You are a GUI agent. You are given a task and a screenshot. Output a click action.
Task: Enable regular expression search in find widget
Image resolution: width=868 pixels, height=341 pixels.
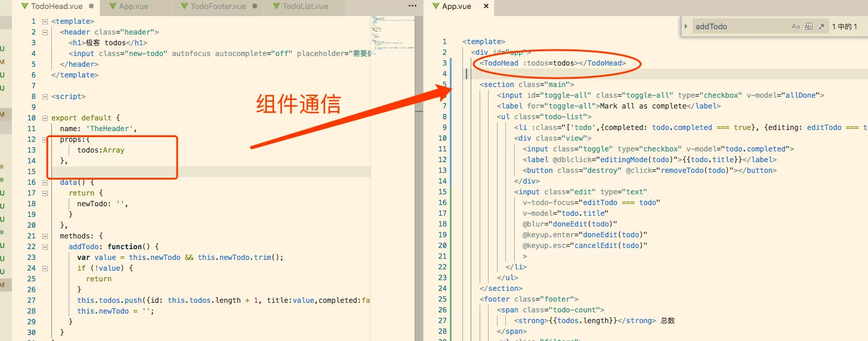(821, 26)
